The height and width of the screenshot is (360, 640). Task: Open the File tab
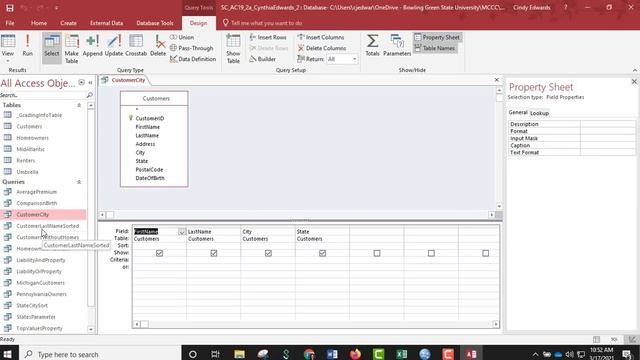coord(10,23)
